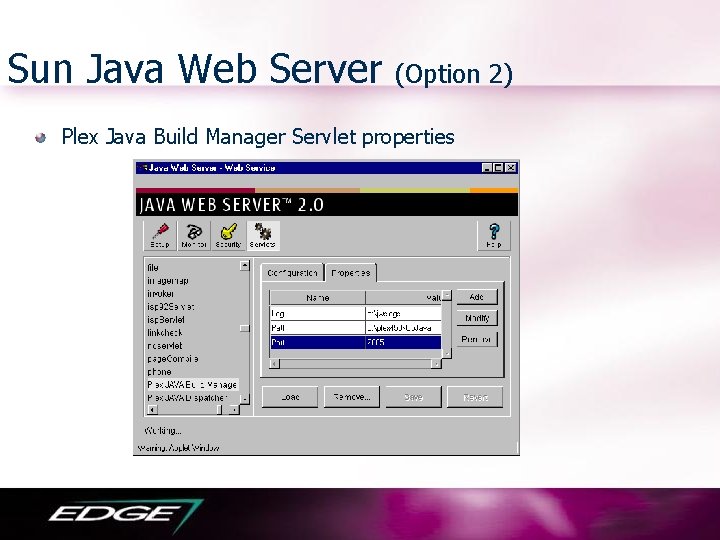Image resolution: width=720 pixels, height=540 pixels.
Task: Maximize the Java Web Server window
Action: coord(498,168)
